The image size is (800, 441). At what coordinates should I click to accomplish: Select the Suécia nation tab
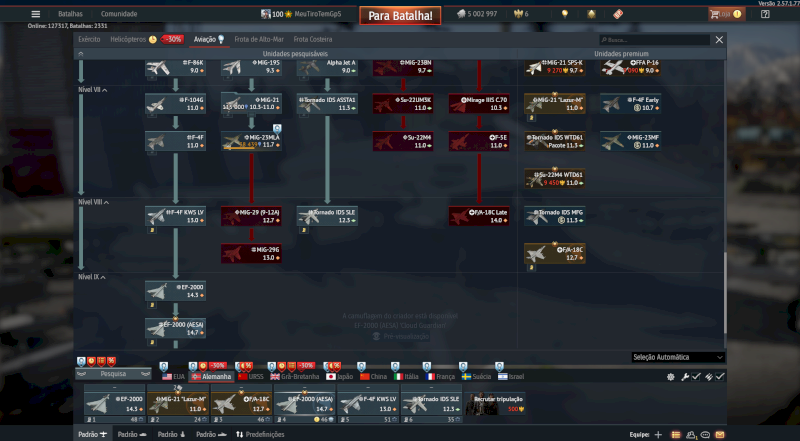coord(476,377)
